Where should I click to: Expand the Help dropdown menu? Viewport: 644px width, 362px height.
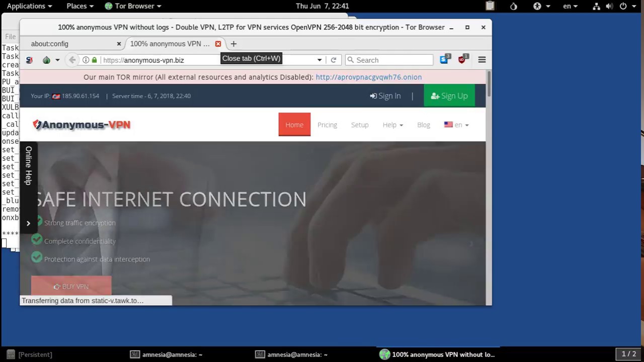click(x=392, y=125)
